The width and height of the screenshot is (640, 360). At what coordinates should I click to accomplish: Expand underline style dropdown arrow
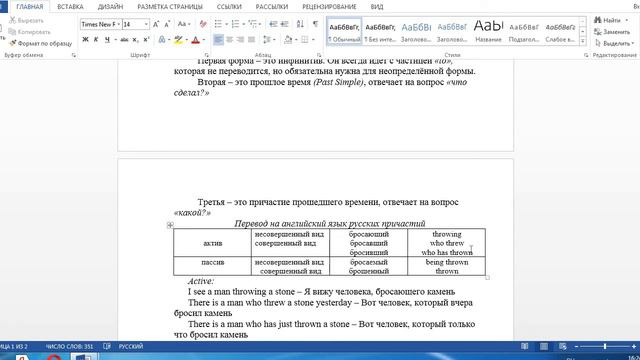pos(116,40)
